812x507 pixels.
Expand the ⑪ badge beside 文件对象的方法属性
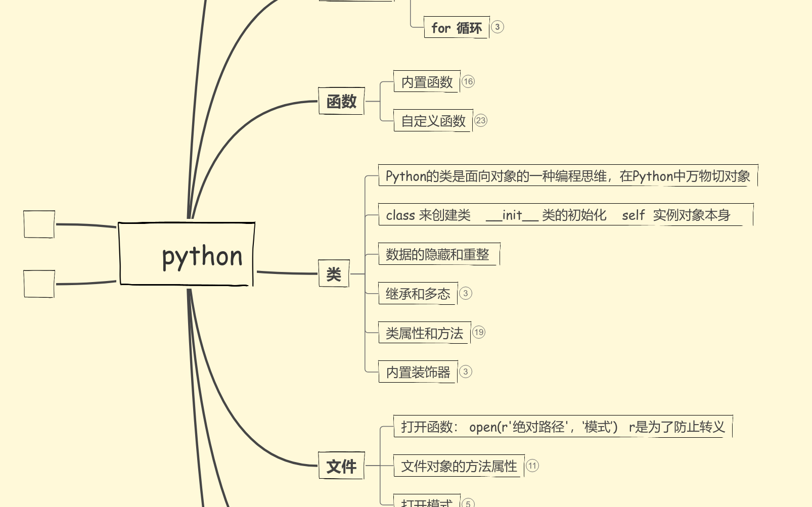(x=532, y=465)
